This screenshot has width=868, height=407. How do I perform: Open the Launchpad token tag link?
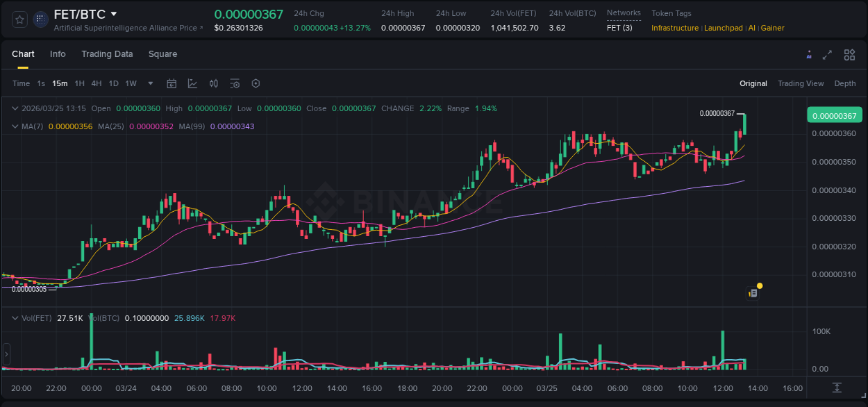[724, 28]
